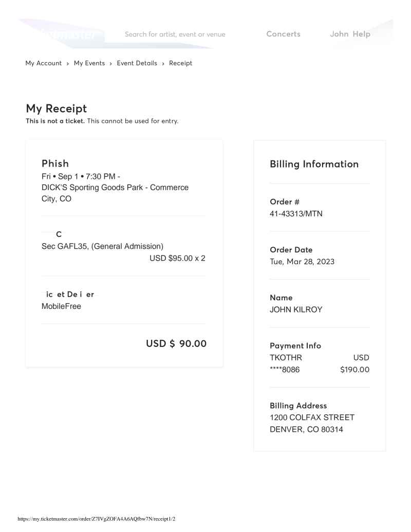Open the Concerts menu
The height and width of the screenshot is (532, 411).
[283, 34]
